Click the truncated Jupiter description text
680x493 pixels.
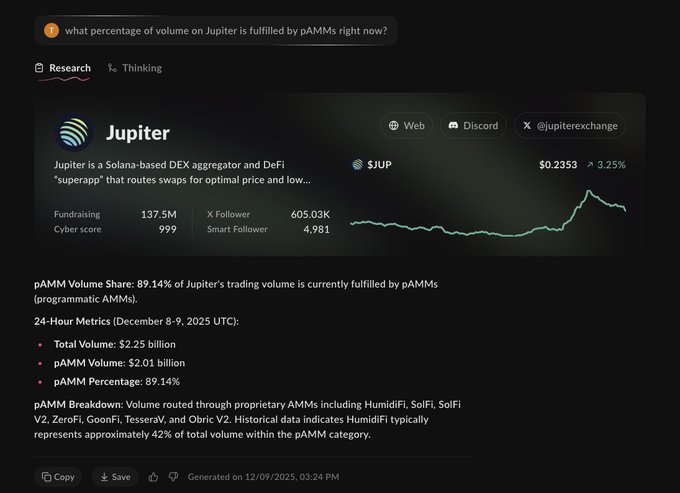(182, 172)
